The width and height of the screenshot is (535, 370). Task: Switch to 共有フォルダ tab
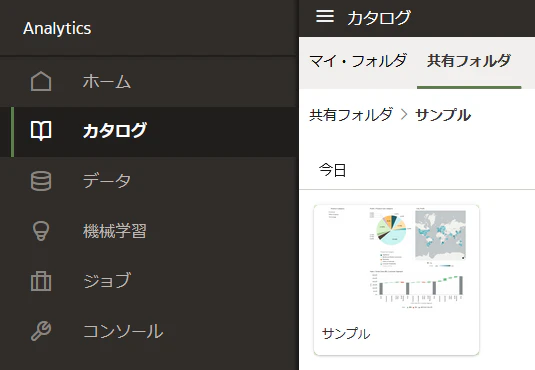pos(469,61)
